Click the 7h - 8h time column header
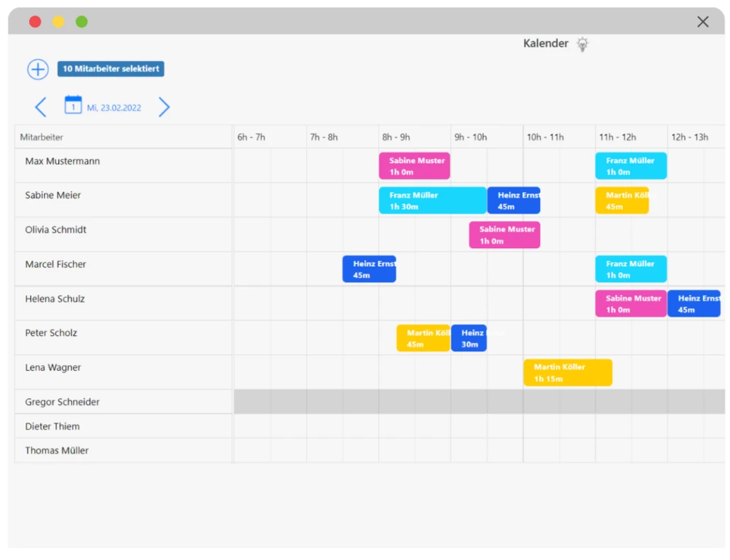The height and width of the screenshot is (560, 730). [342, 138]
